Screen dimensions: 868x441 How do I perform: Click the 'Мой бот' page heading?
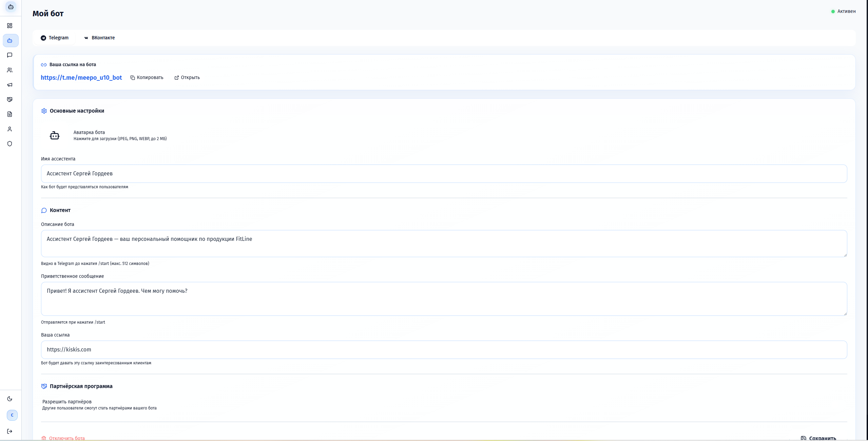(x=48, y=14)
